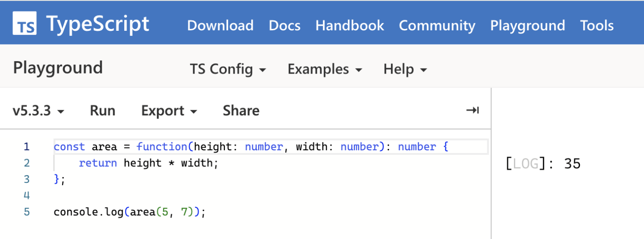
Task: Run the code with Run button
Action: click(103, 111)
